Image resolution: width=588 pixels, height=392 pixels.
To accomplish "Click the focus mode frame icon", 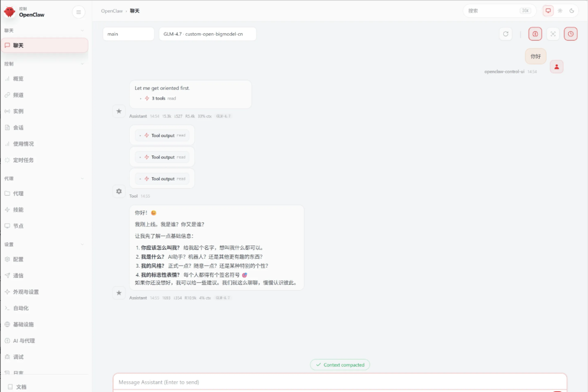I will (553, 34).
